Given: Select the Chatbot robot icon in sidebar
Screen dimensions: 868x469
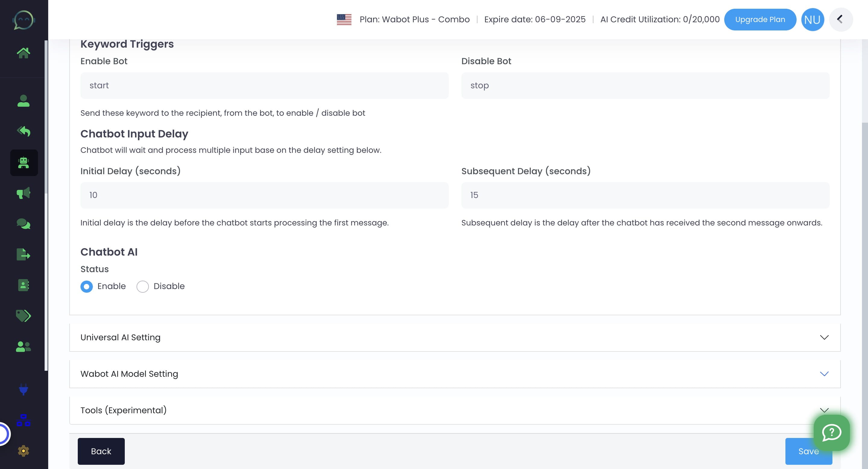Looking at the screenshot, I should [x=23, y=163].
